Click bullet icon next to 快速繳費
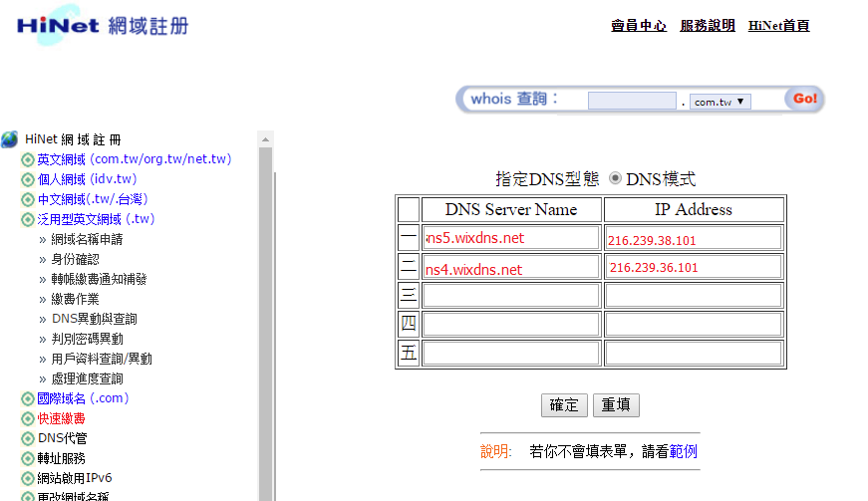 click(28, 418)
